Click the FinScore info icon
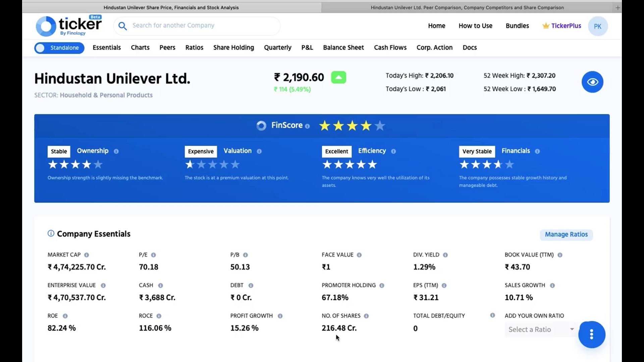 point(307,126)
